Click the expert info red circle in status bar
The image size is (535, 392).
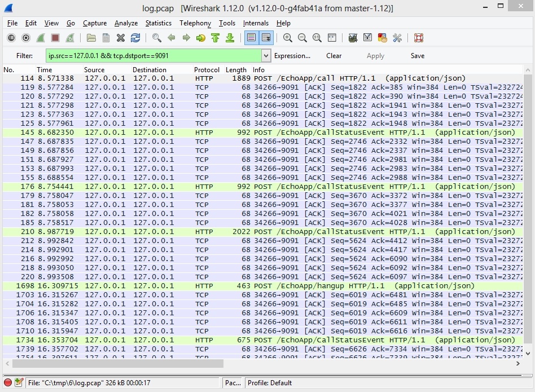[x=8, y=383]
